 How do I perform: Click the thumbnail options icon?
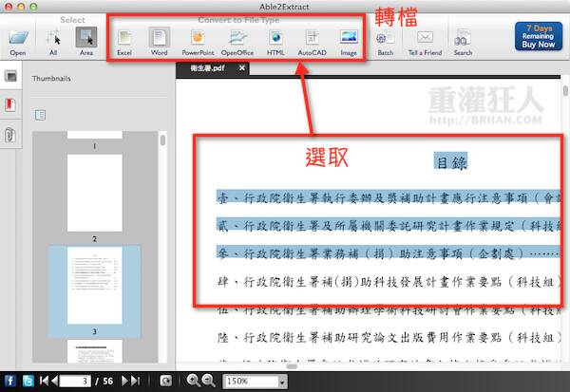point(40,115)
